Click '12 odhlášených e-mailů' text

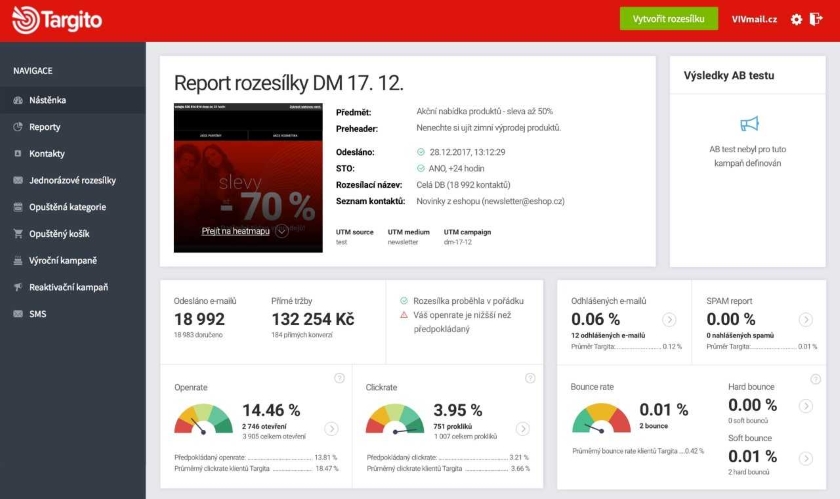(x=608, y=336)
